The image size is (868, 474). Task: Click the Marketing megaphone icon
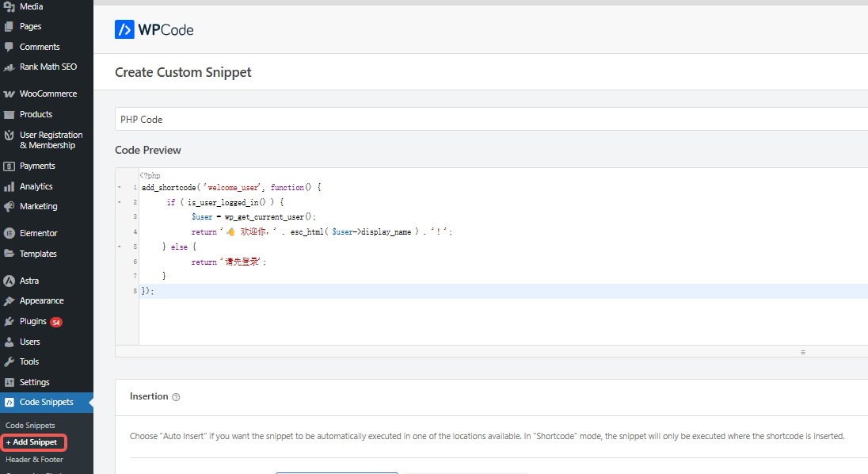coord(10,206)
